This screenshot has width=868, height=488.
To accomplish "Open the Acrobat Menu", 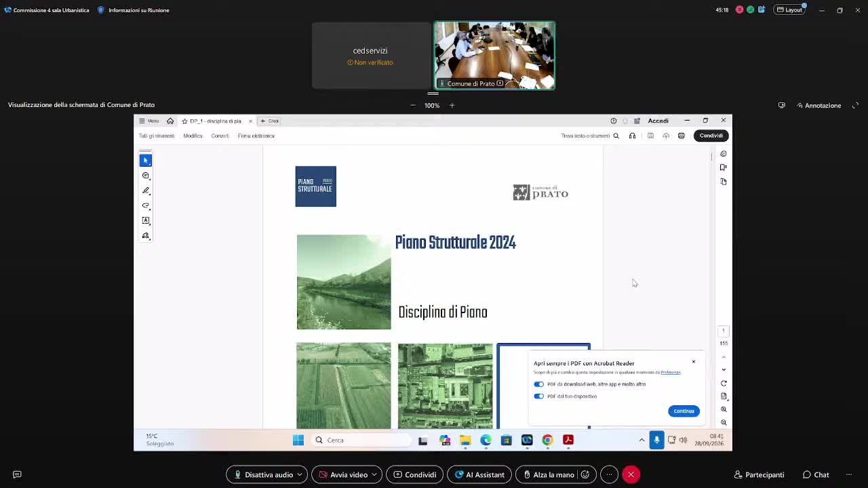I will (x=149, y=121).
